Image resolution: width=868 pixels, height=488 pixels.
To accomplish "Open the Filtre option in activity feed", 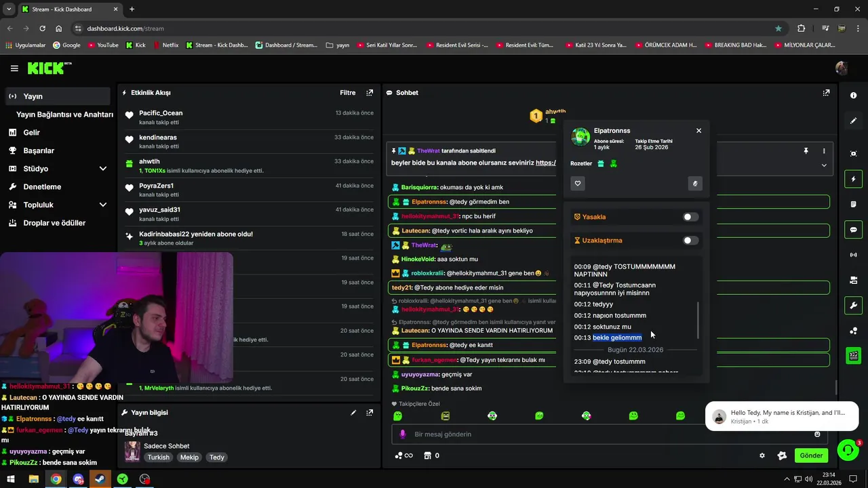I will [347, 93].
